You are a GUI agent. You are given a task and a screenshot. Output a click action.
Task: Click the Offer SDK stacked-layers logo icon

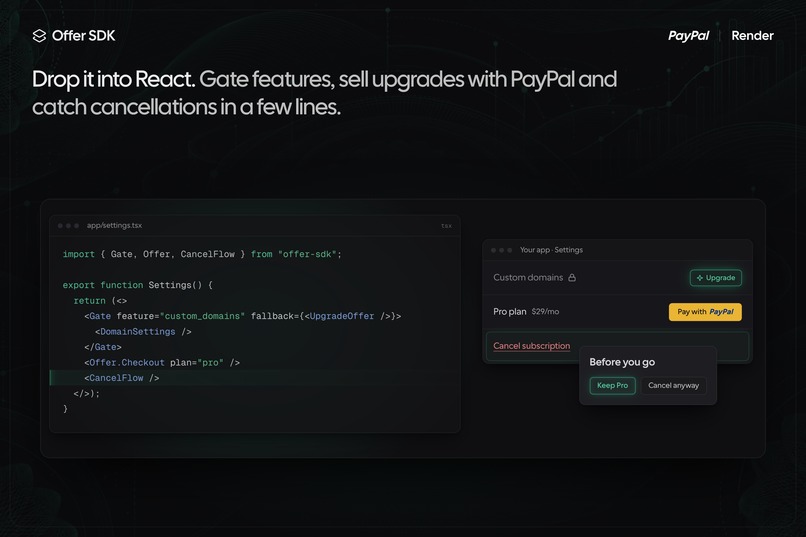(x=39, y=35)
